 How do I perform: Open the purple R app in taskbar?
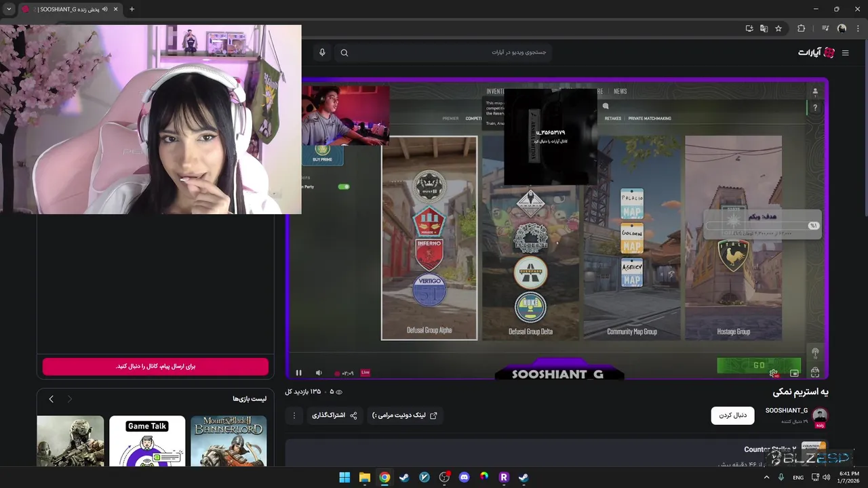click(504, 477)
